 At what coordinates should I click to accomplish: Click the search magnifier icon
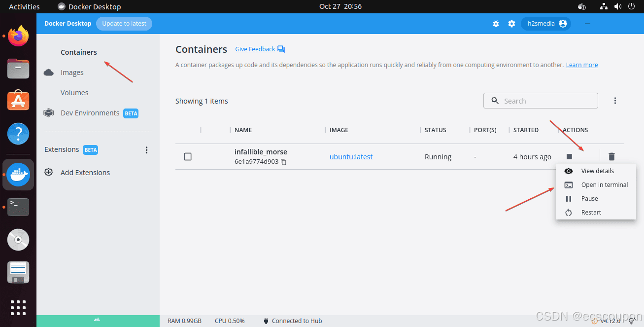495,101
